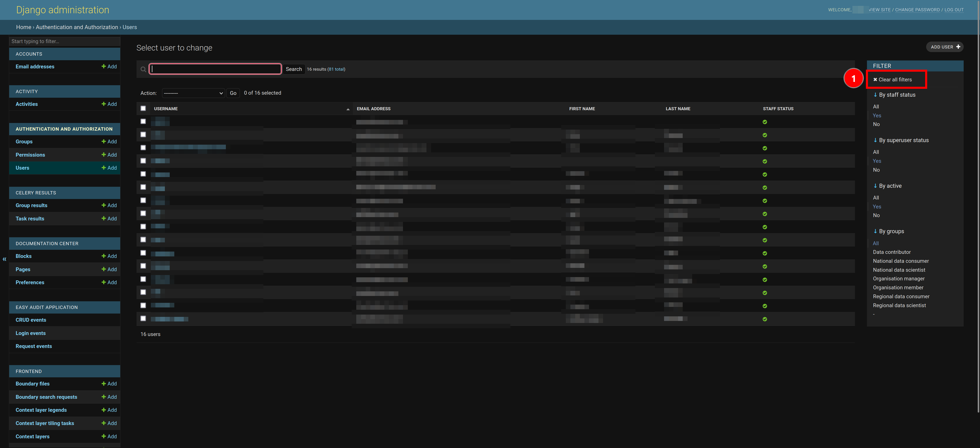Toggle the select-all users checkbox in header
Image resolution: width=980 pixels, height=448 pixels.
[x=143, y=108]
